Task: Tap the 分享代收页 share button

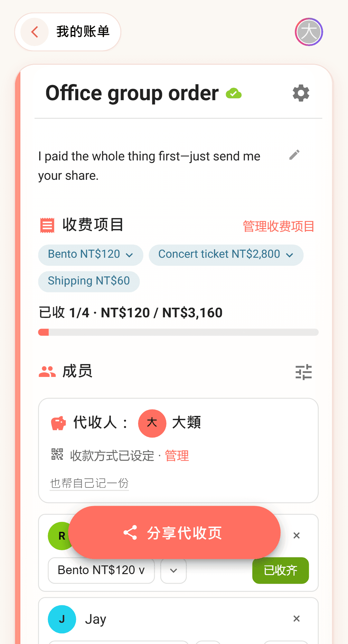Action: (x=174, y=533)
